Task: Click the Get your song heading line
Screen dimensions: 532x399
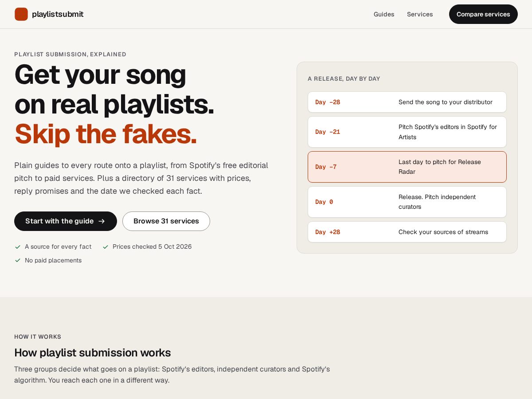Action: [100, 74]
